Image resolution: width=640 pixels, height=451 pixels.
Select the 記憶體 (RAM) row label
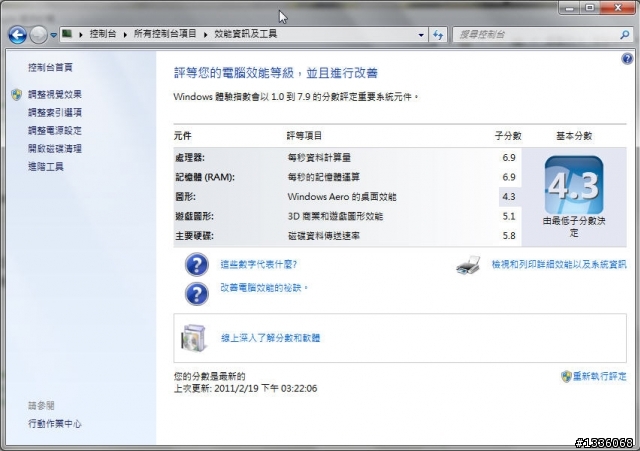click(x=205, y=177)
